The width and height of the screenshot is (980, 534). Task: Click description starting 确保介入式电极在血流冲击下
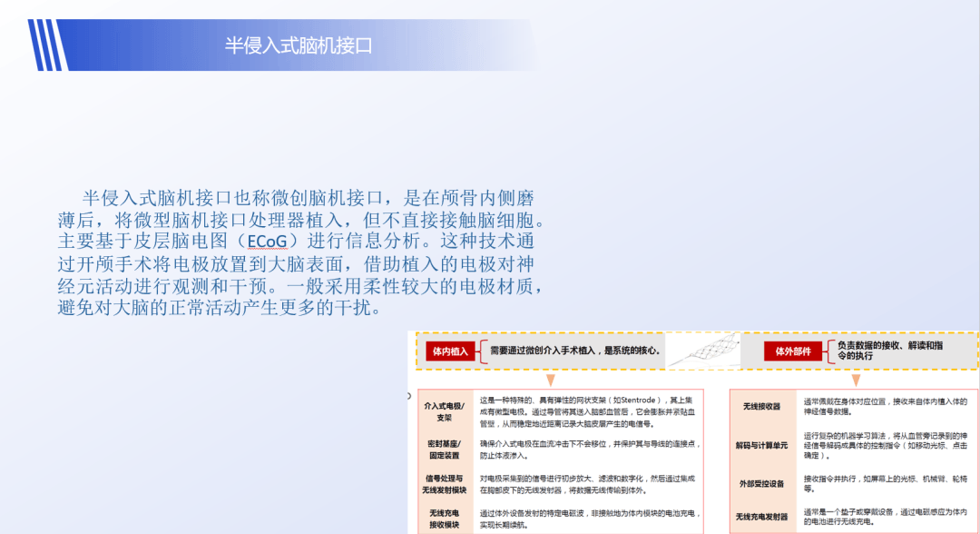pos(591,450)
